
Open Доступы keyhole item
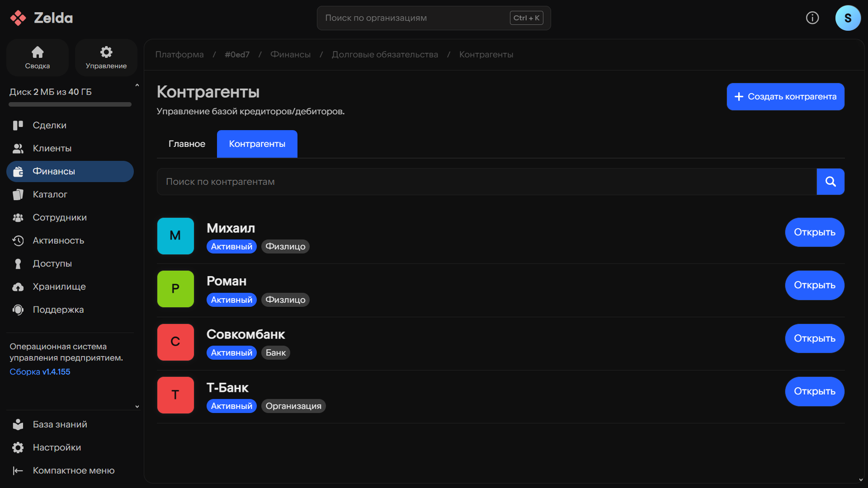tap(52, 263)
